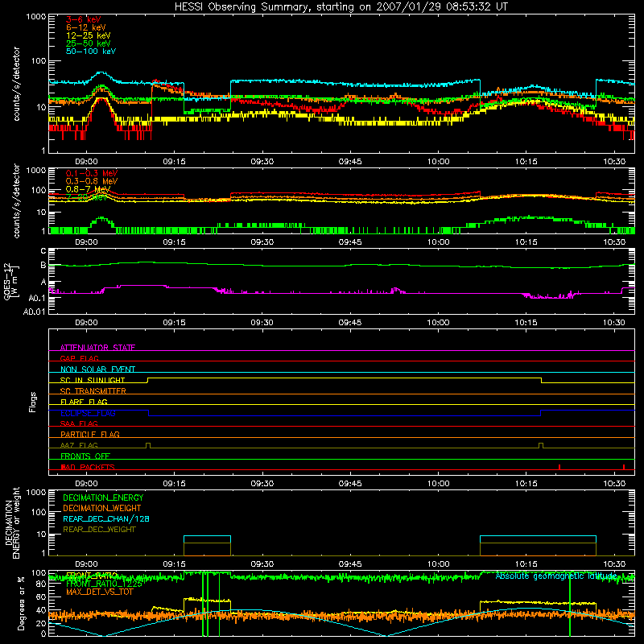Screen dimensions: 644x644
Task: Click the '0.3-0.8 MeV' legend label
Action: click(x=92, y=181)
